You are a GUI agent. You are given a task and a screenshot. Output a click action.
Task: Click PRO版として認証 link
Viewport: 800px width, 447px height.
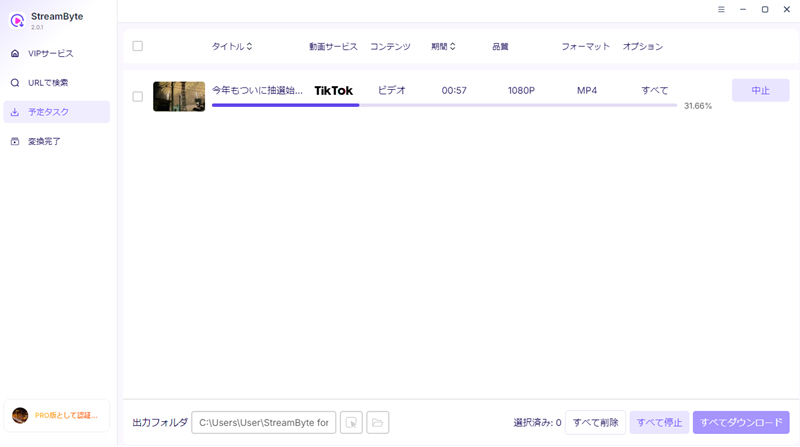(66, 415)
